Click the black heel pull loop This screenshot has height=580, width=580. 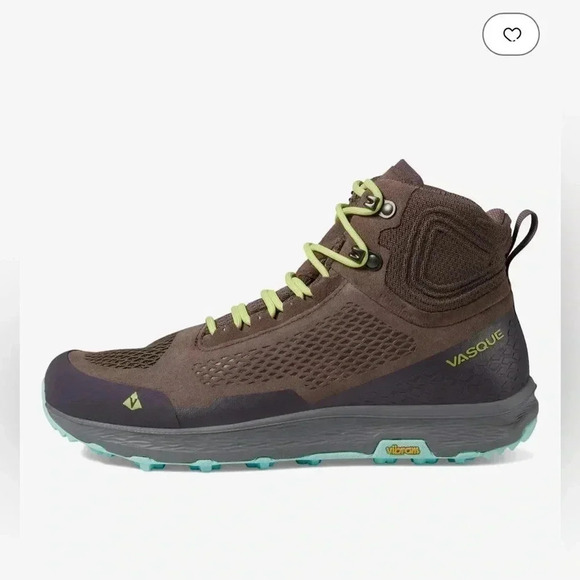coord(524,235)
